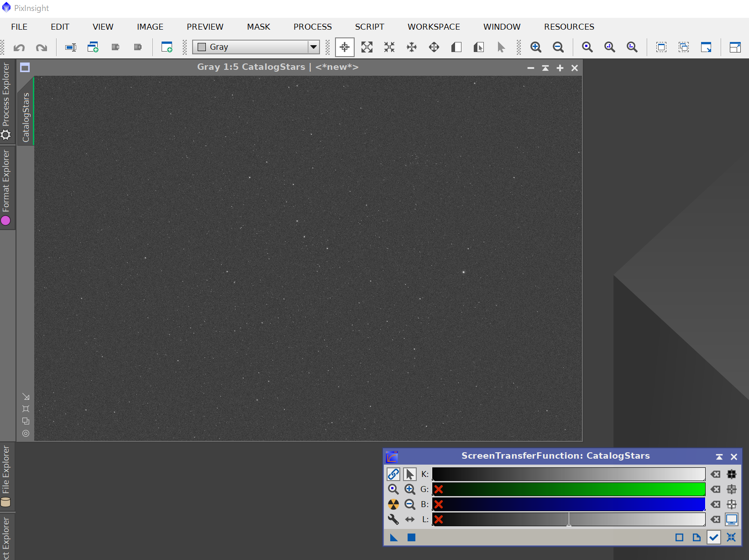Open FILE menu
This screenshot has width=749, height=560.
point(19,27)
